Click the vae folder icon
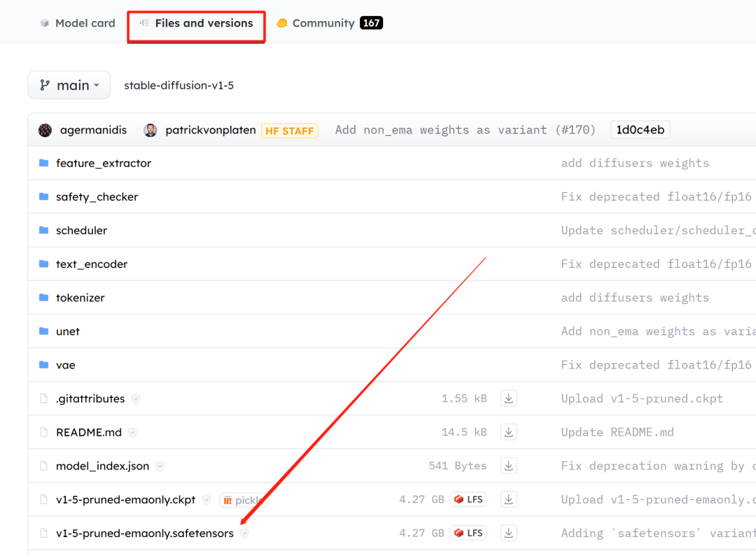 point(44,365)
